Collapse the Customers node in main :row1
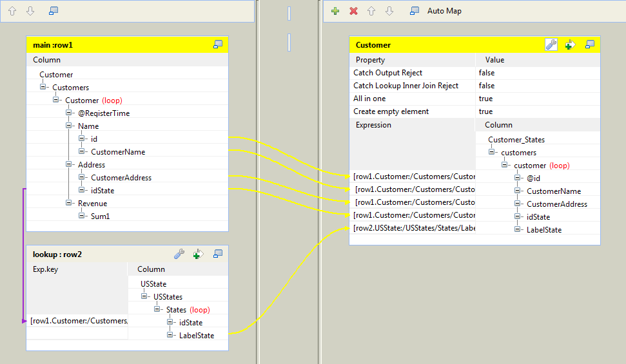This screenshot has height=364, width=626. pyautogui.click(x=43, y=86)
